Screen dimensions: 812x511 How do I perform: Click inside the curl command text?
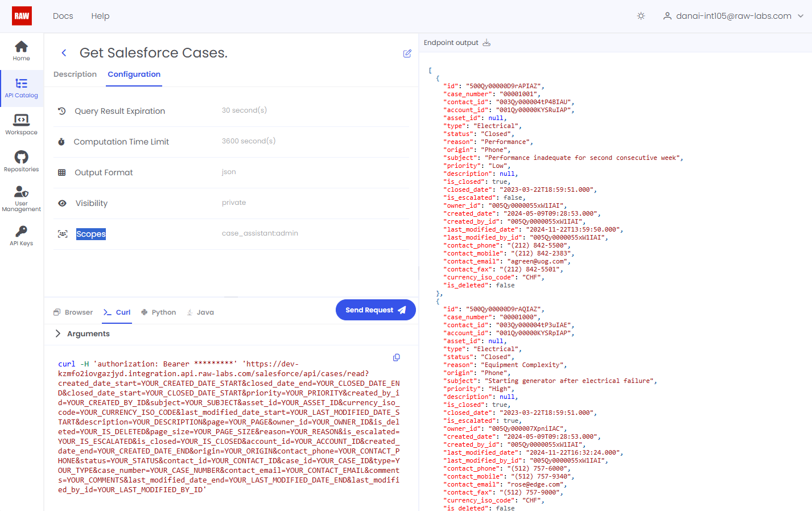point(229,427)
